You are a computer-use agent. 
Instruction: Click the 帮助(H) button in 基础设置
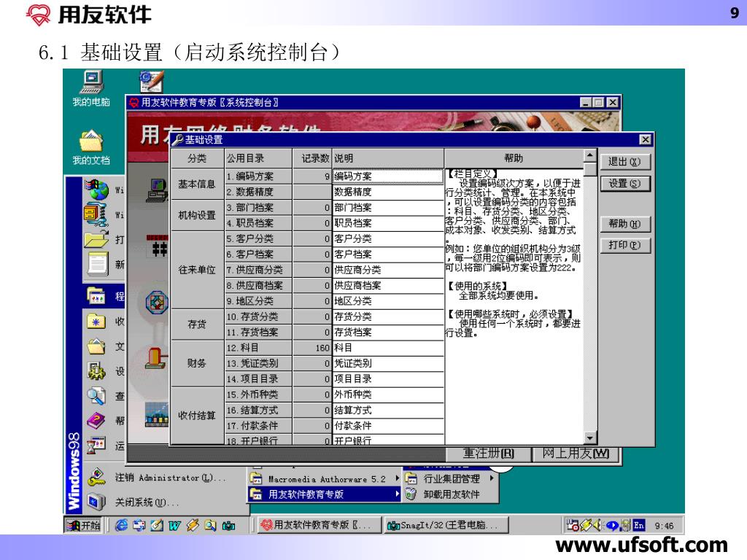[x=624, y=224]
